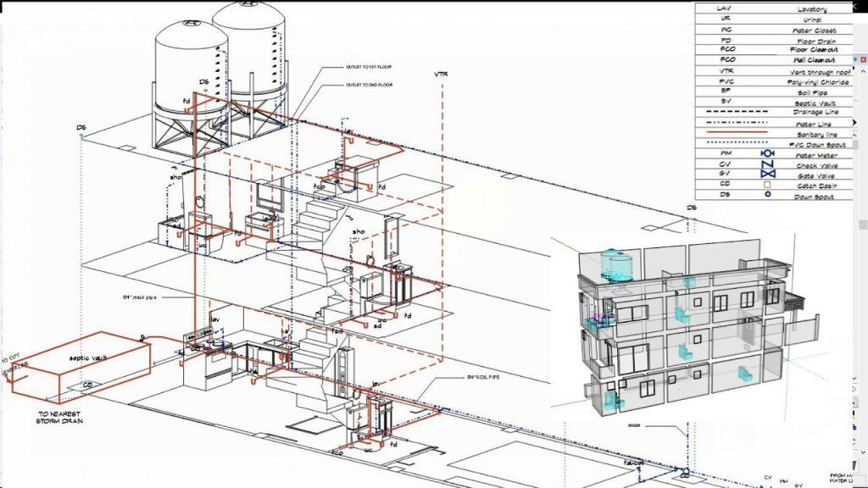Click the Catch Basin square symbol in legend
Viewport: 868px width, 488px height.
tap(767, 183)
